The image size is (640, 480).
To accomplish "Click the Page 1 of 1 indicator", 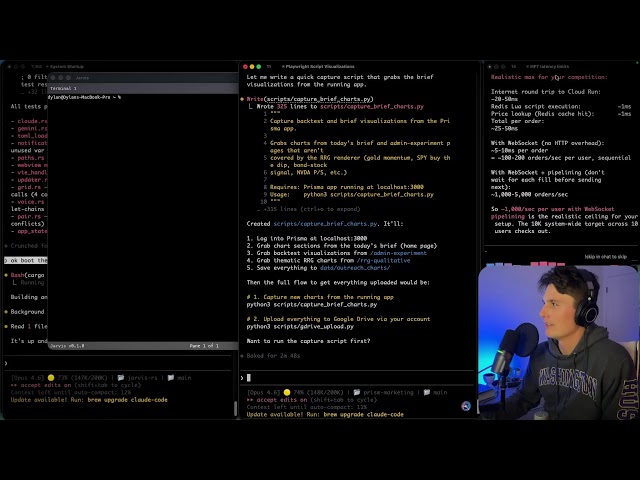I will pyautogui.click(x=210, y=345).
